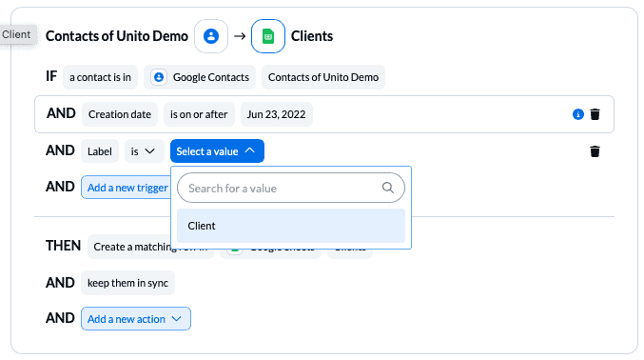Click the Jun 23, 2022 date chip
The height and width of the screenshot is (360, 644).
277,114
